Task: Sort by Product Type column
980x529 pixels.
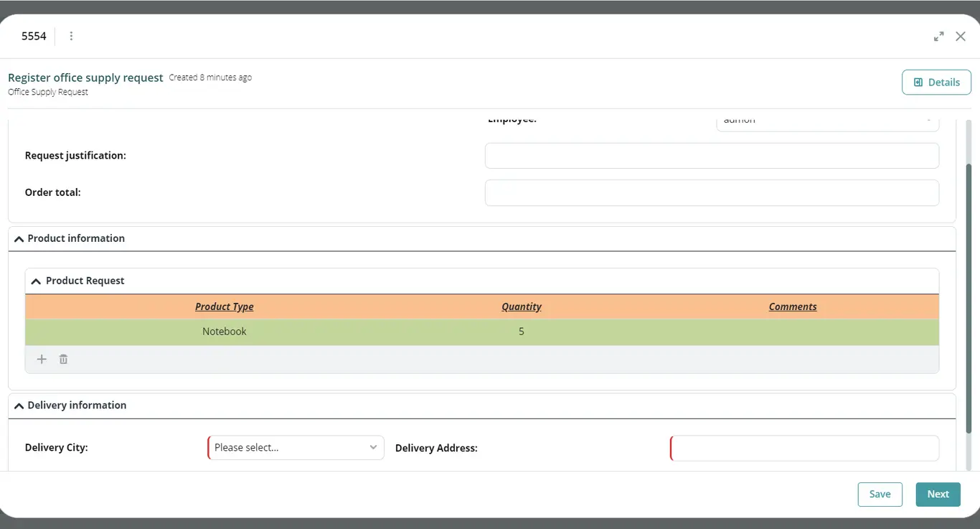Action: pos(225,306)
